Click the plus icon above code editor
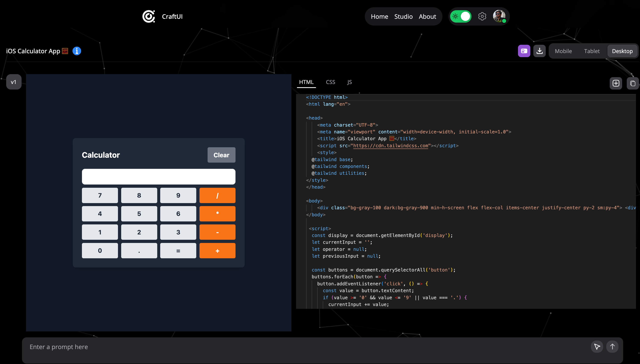The height and width of the screenshot is (364, 640). click(616, 83)
